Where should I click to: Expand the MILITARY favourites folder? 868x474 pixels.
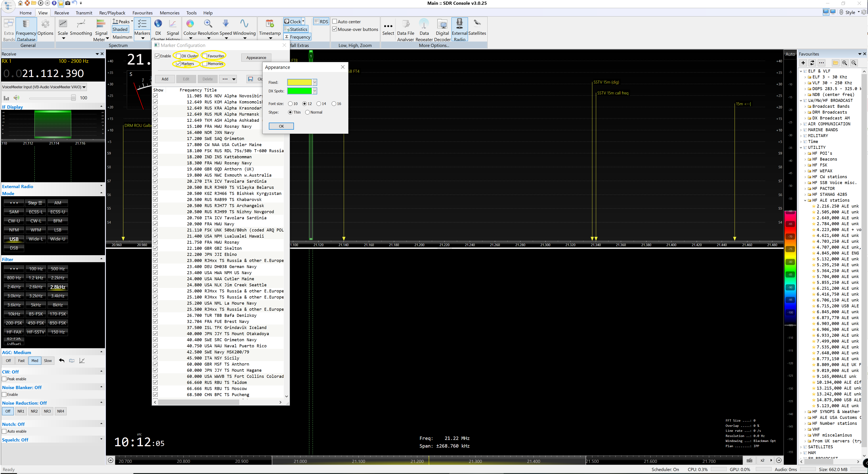pos(801,136)
